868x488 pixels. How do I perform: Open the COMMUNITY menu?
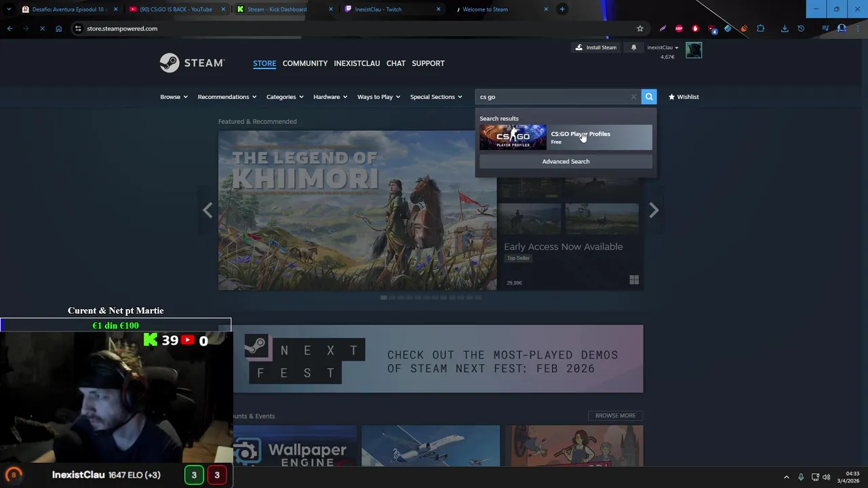pyautogui.click(x=305, y=63)
